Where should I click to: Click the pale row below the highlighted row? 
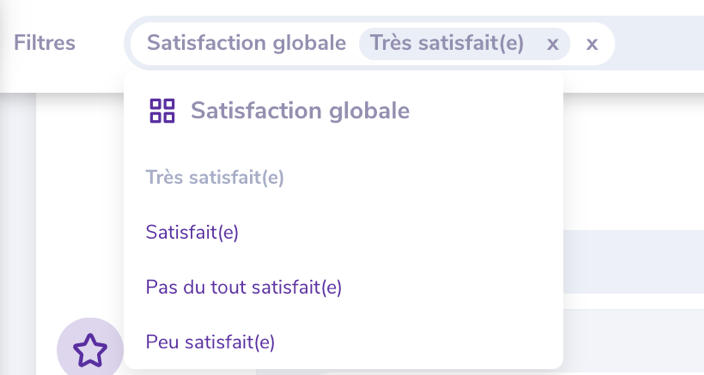(634, 341)
